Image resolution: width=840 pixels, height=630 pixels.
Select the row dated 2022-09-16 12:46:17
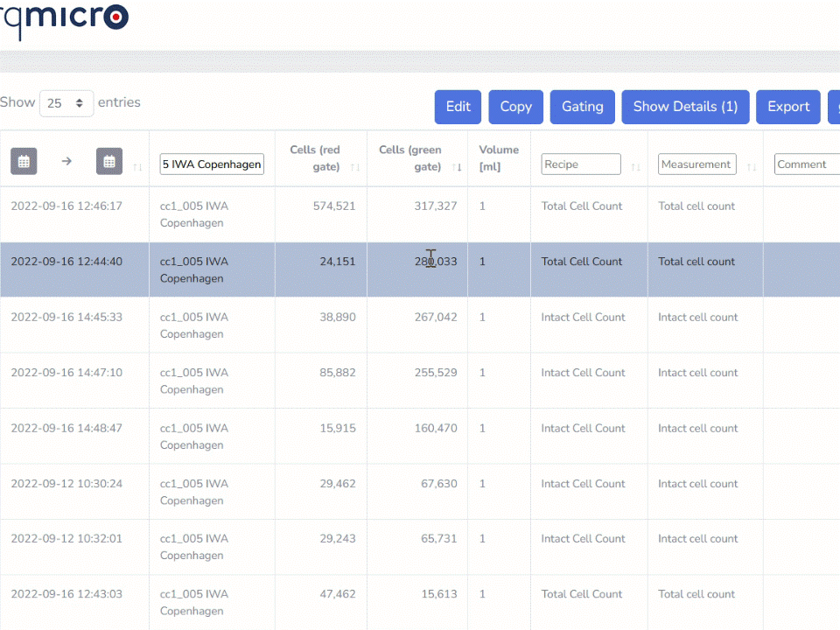pyautogui.click(x=420, y=214)
